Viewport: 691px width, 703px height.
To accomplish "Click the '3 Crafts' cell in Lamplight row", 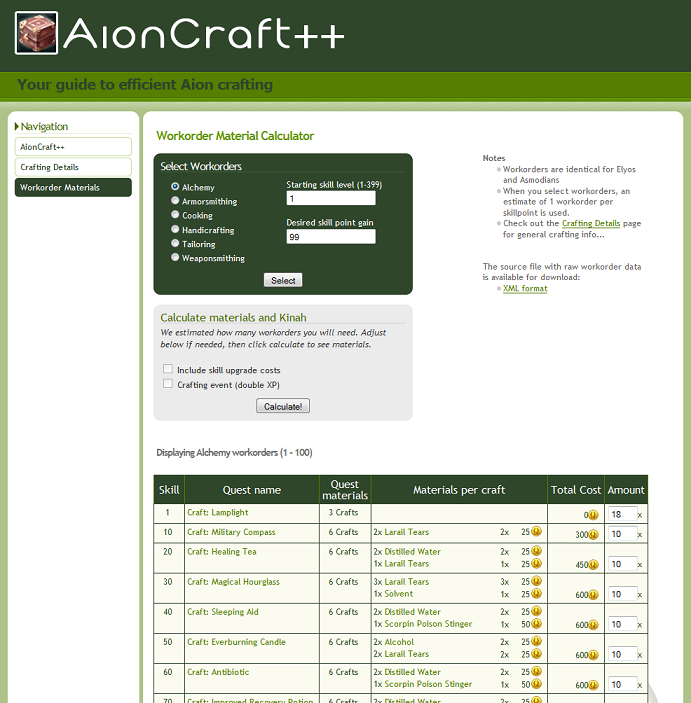I will (343, 512).
